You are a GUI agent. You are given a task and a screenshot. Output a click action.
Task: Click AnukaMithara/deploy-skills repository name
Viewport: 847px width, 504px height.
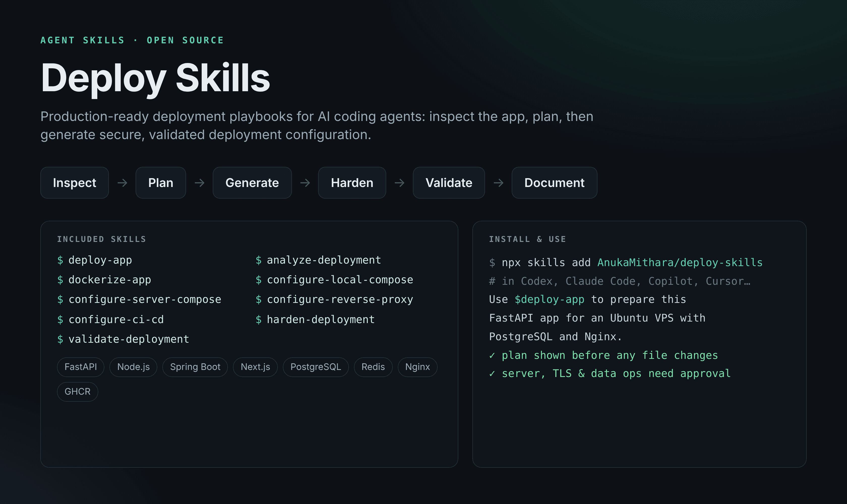[680, 263]
